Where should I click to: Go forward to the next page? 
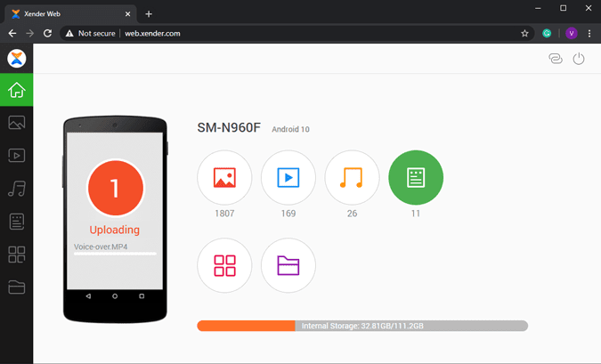point(30,33)
